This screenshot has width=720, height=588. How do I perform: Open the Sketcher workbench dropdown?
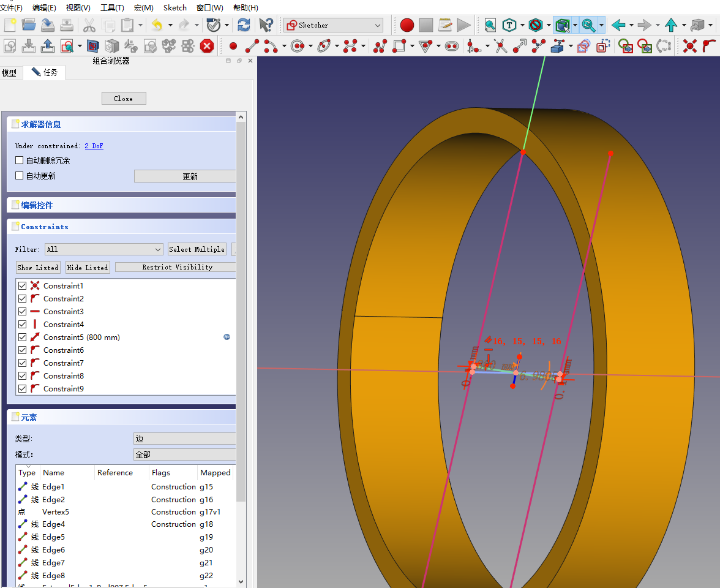click(x=333, y=25)
